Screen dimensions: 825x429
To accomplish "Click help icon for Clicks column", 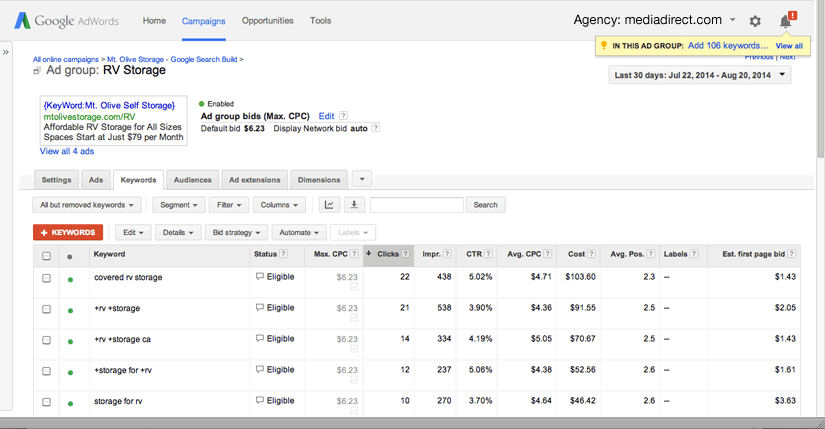I will click(406, 254).
